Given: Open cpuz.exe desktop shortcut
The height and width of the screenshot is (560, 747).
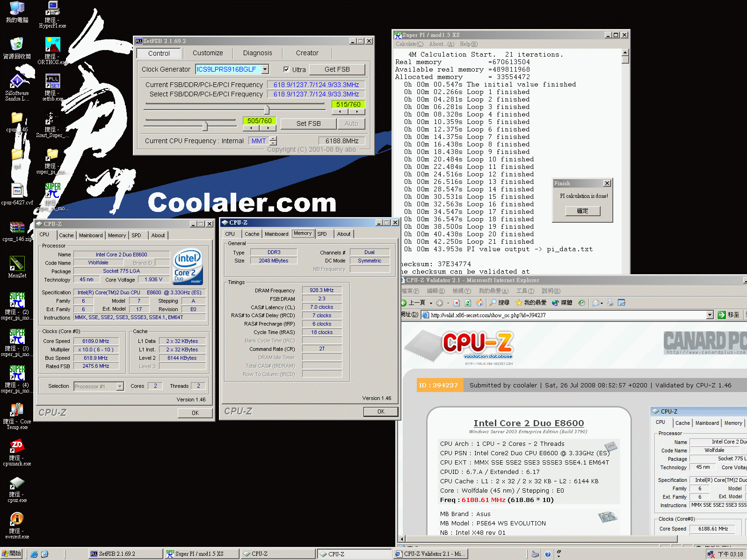Looking at the screenshot, I should tap(17, 489).
